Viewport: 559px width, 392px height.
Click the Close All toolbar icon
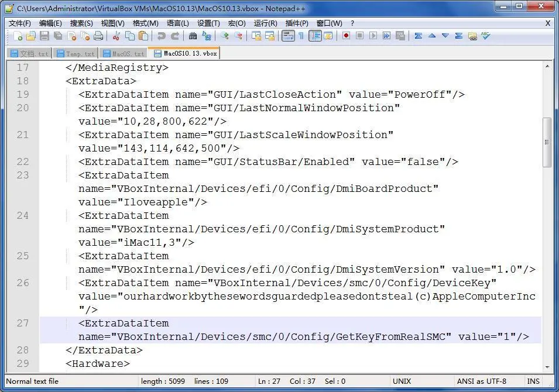pyautogui.click(x=85, y=36)
